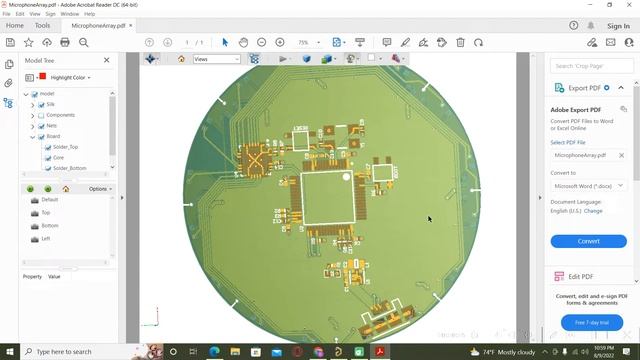Click the Search 'Crop Page' field
The width and height of the screenshot is (640, 360).
[x=592, y=66]
